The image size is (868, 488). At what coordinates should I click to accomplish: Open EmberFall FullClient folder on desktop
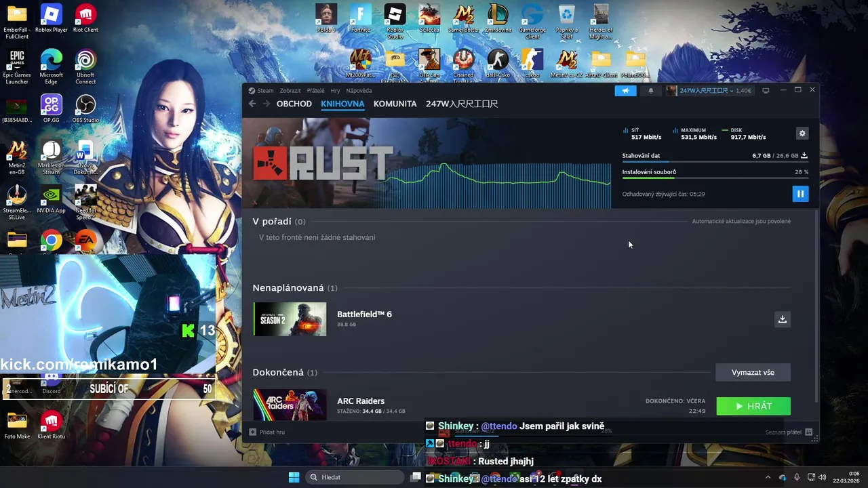coord(17,21)
